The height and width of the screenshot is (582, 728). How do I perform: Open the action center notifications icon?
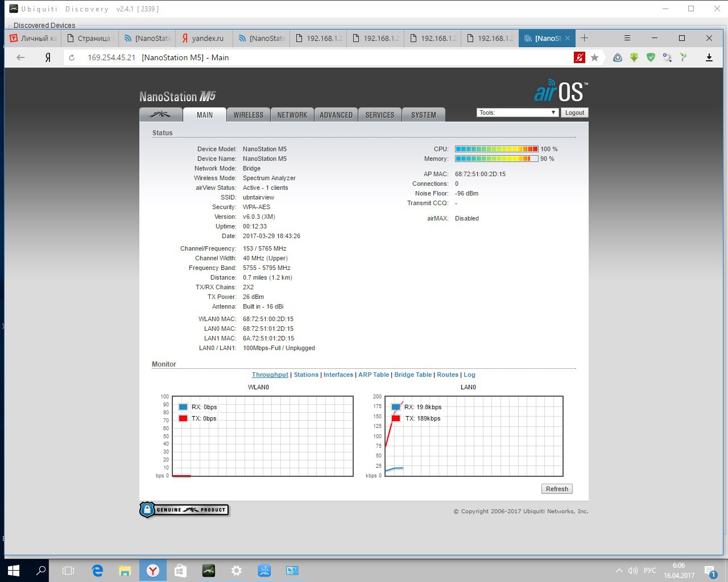point(710,571)
